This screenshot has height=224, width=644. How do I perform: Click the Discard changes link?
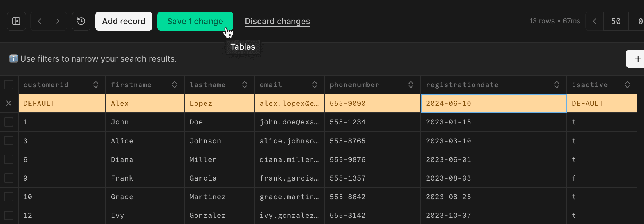pos(277,21)
